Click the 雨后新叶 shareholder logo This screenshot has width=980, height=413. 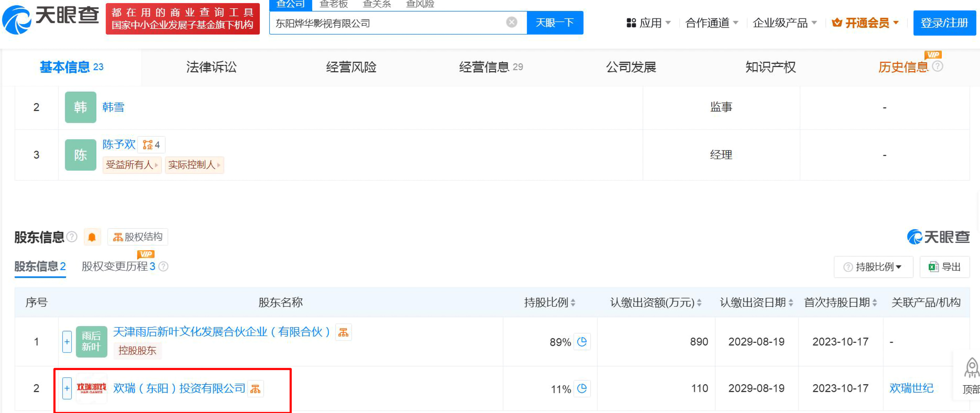click(x=91, y=341)
